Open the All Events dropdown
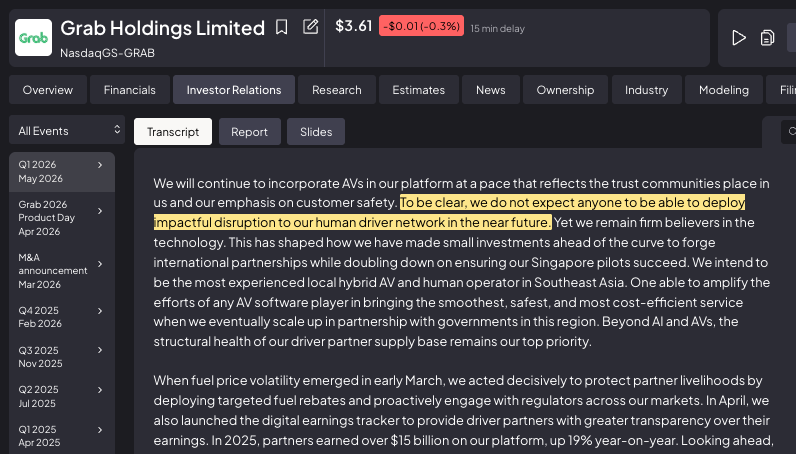 [x=67, y=130]
